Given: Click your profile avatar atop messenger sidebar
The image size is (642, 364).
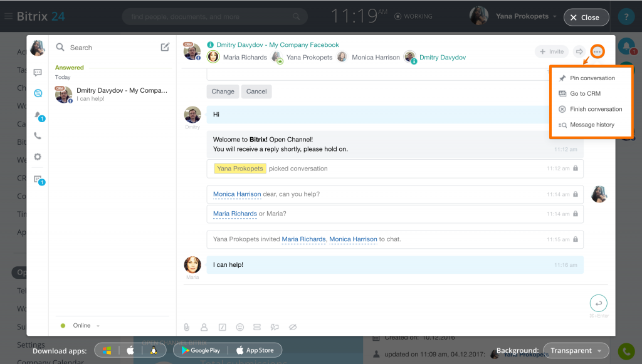Looking at the screenshot, I should click(x=38, y=48).
